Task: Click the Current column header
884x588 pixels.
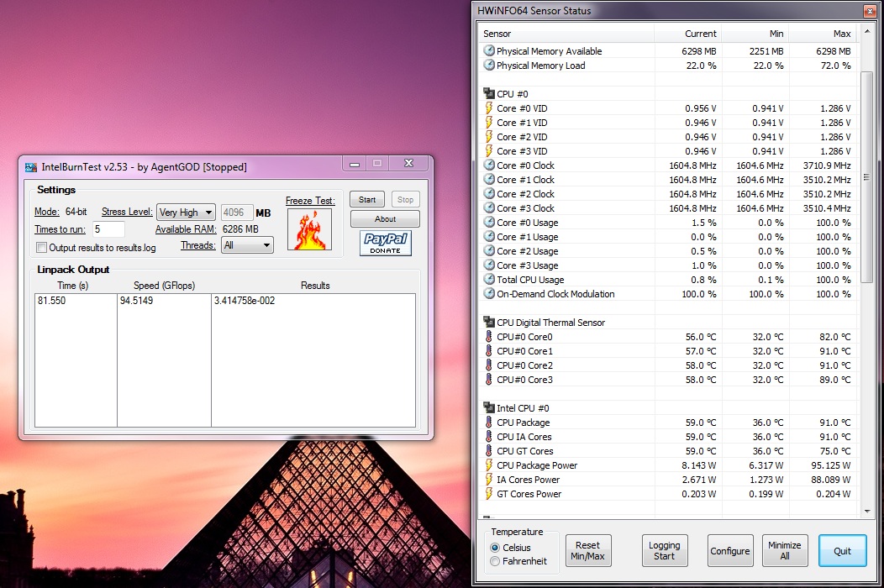Action: 688,34
